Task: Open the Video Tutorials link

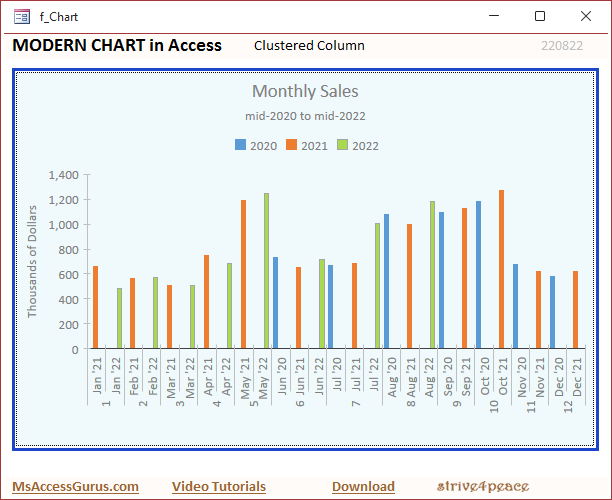Action: click(219, 487)
